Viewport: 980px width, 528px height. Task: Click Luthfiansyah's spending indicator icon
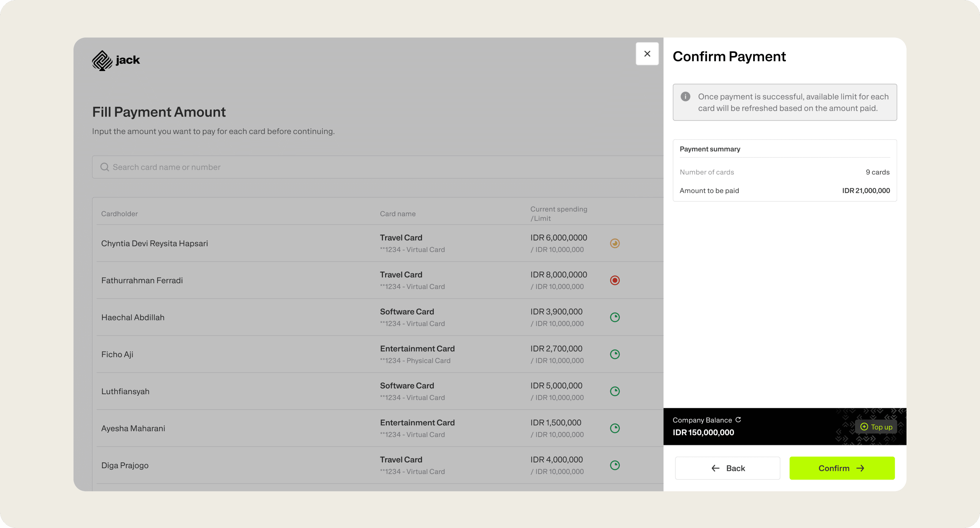pos(615,391)
